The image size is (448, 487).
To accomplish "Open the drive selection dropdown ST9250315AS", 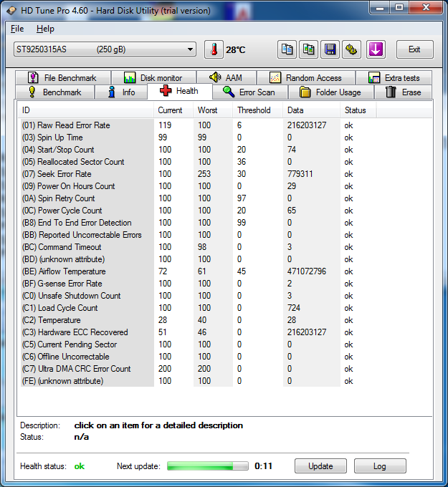I will click(105, 49).
